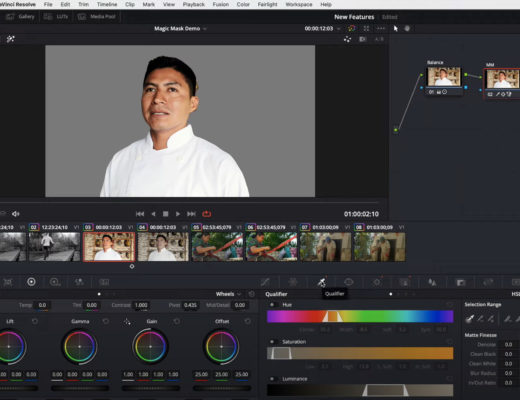This screenshot has height=400, width=520.
Task: Select clip 04 thumbnail in the timeline
Action: click(163, 247)
